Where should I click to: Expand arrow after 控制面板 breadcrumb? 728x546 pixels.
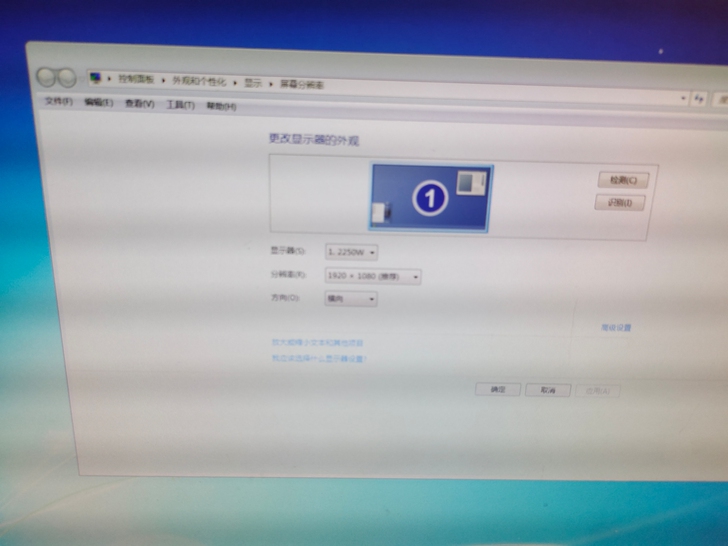click(x=163, y=80)
